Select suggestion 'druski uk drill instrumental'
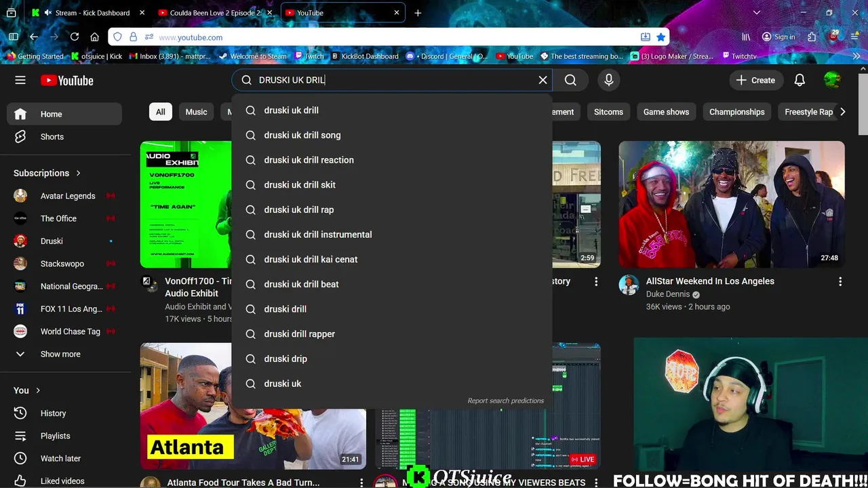Viewport: 868px width, 488px height. (392, 235)
